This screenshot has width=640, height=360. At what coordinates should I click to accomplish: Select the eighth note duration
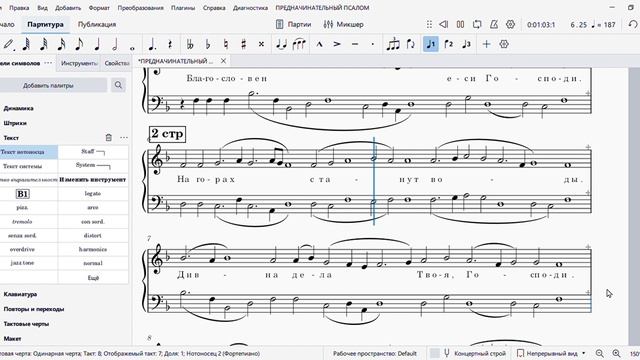click(x=79, y=44)
